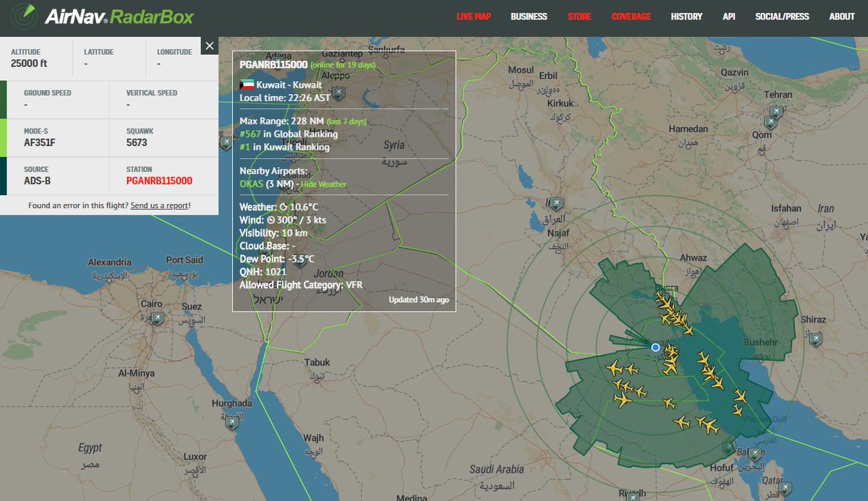The height and width of the screenshot is (501, 868).
Task: Open the HISTORY menu item
Action: [686, 17]
